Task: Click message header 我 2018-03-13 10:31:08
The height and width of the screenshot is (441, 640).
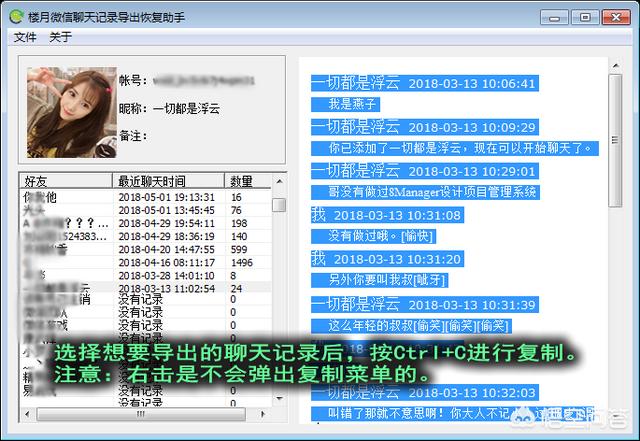Action: click(387, 215)
